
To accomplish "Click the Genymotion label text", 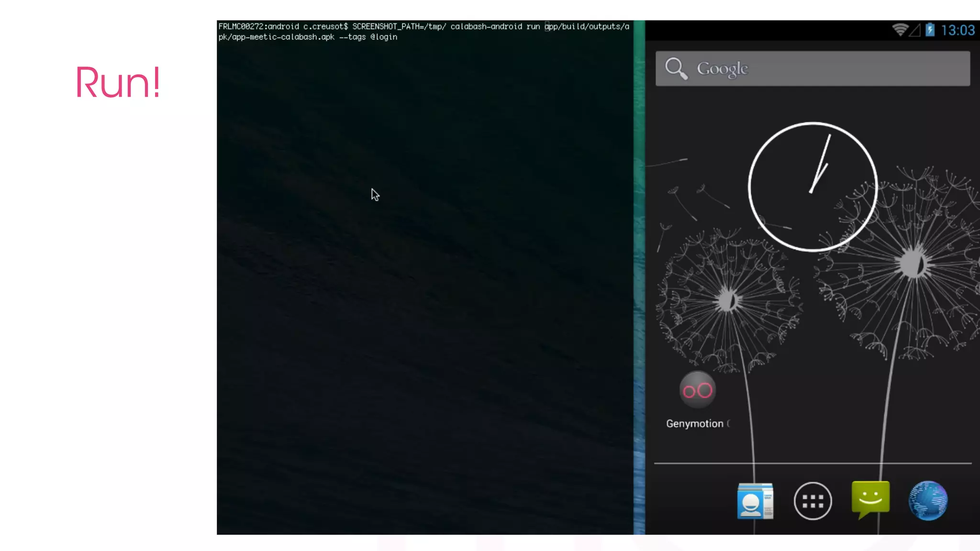I will point(695,424).
